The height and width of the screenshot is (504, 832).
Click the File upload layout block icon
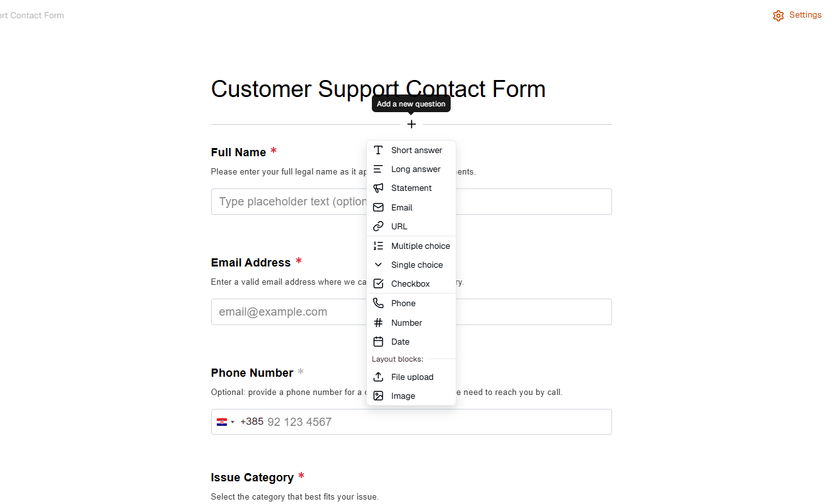tap(378, 376)
